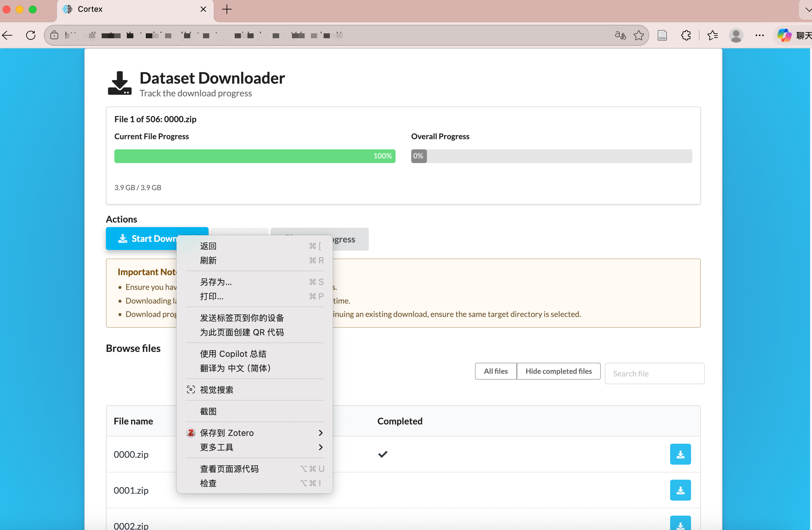Open the browser extensions puzzle icon
Viewport: 812px width, 530px height.
[x=686, y=35]
